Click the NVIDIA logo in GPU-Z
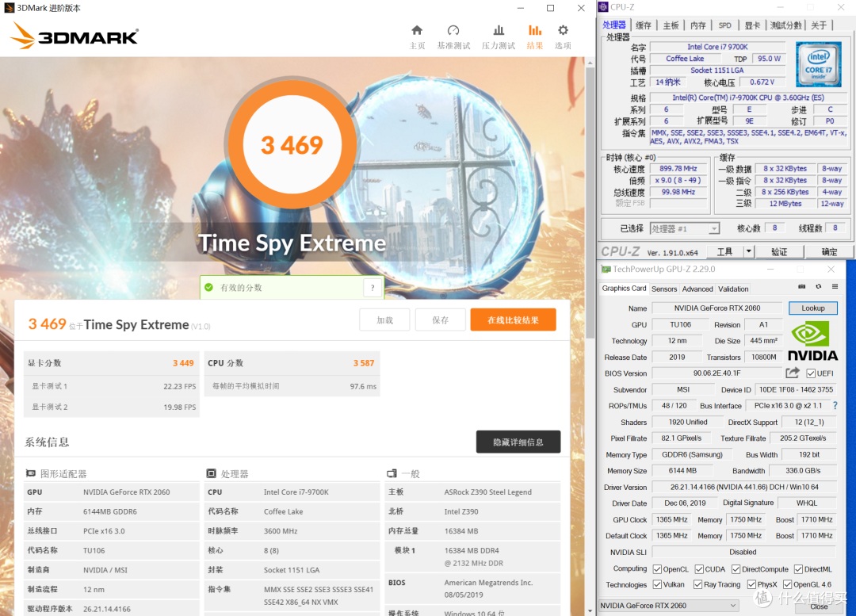The image size is (856, 616). (812, 341)
